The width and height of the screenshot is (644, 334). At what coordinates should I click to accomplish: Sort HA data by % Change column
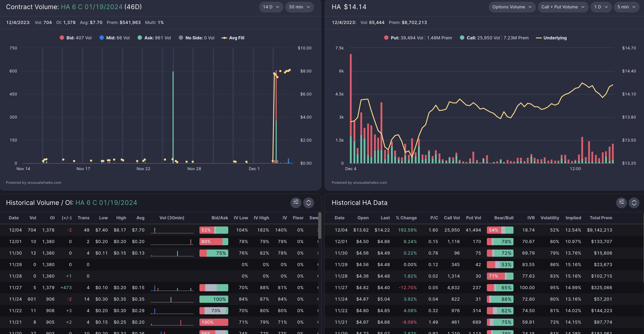(406, 218)
